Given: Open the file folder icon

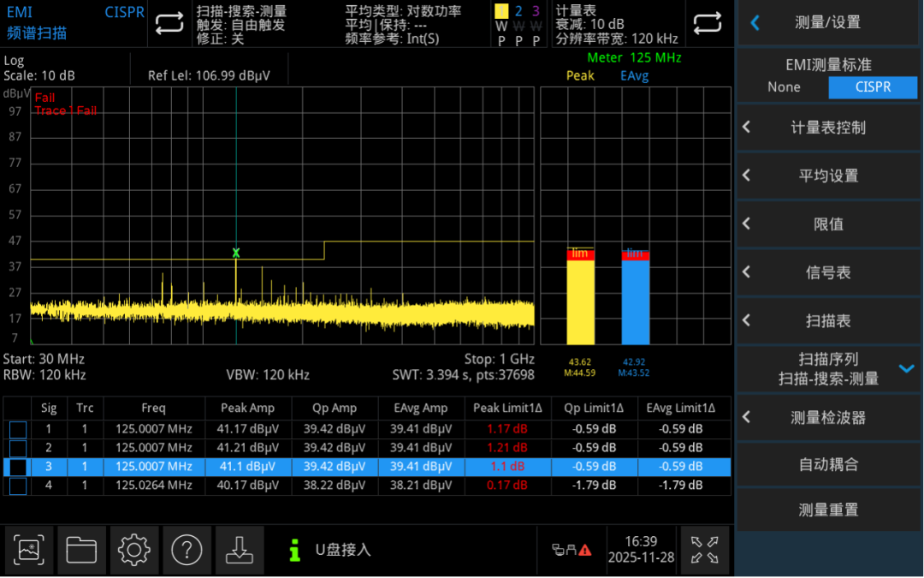Looking at the screenshot, I should [81, 550].
